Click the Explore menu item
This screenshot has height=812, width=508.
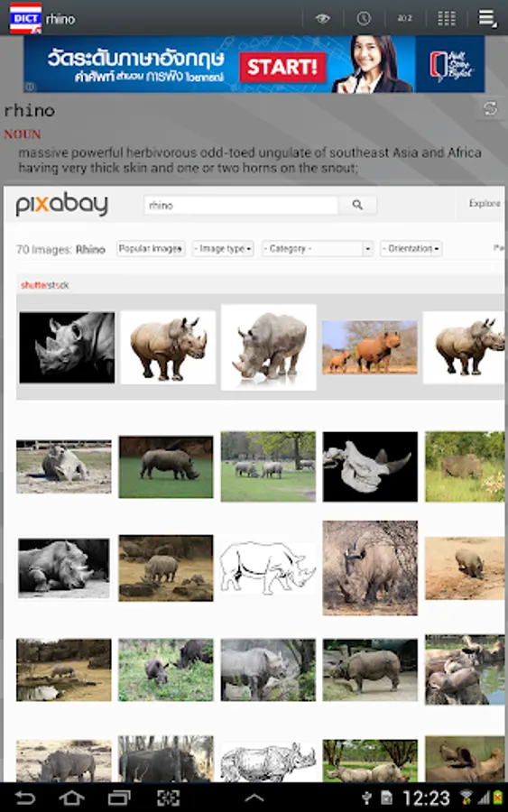[x=485, y=204]
